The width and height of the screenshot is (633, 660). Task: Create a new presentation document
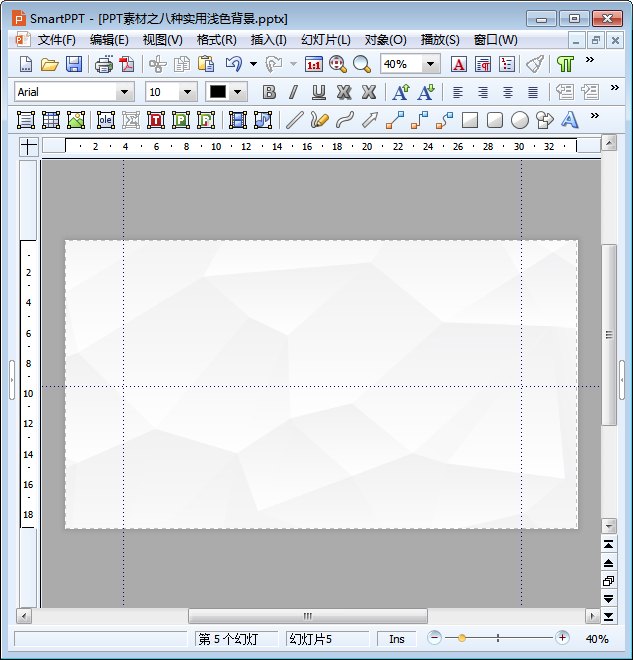coord(26,64)
